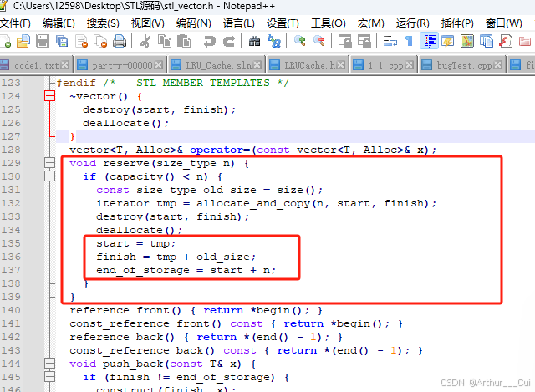Viewport: 535px width, 392px height.
Task: Click the Paste clipboard icon
Action: (184, 41)
